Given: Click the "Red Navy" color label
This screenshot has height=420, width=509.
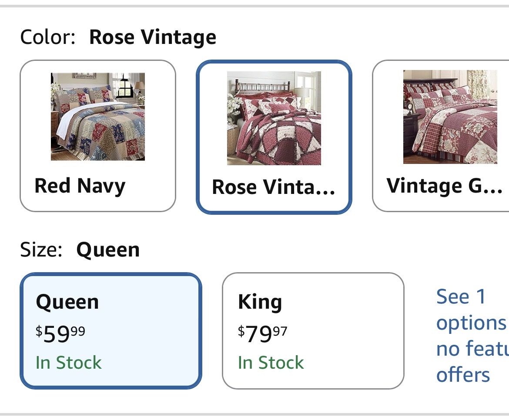Looking at the screenshot, I should [80, 186].
